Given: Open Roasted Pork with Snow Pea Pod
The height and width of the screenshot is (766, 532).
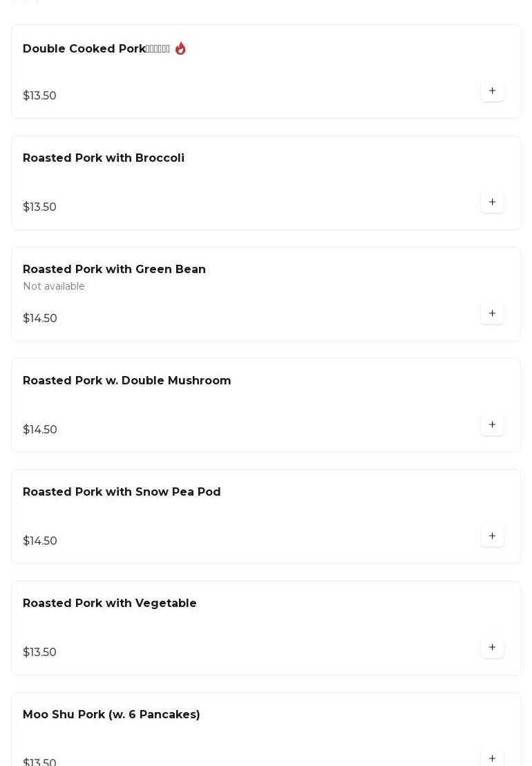Looking at the screenshot, I should tap(122, 492).
